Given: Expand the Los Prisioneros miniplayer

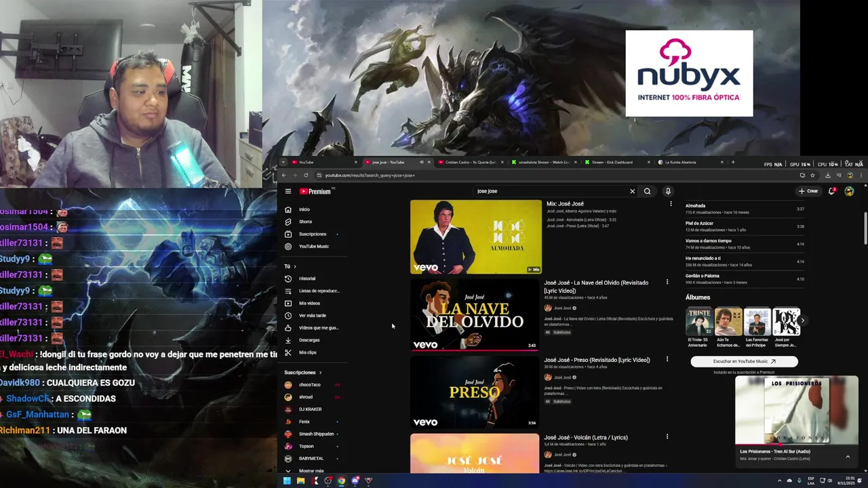Looking at the screenshot, I should pos(848,457).
